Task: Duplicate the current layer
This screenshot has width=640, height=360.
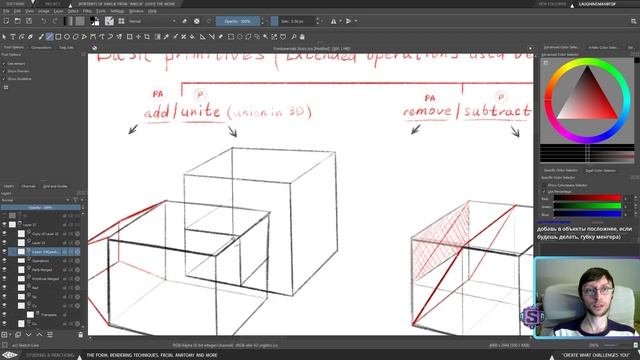Action: point(18,335)
